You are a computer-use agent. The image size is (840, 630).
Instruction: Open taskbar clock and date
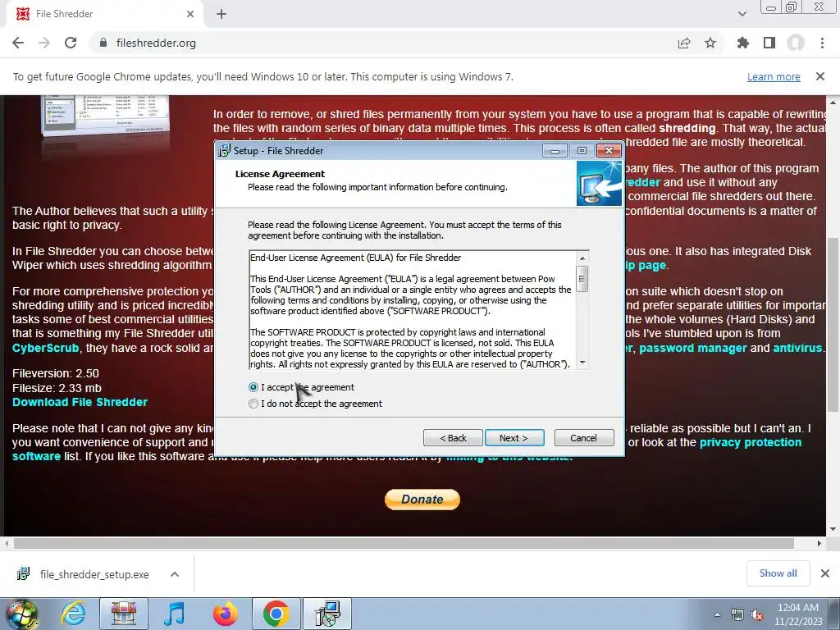click(797, 614)
